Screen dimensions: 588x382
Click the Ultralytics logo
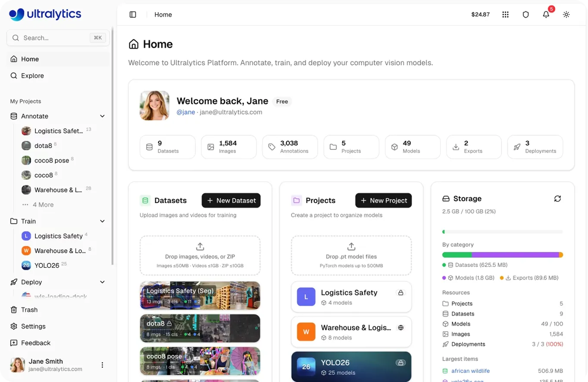click(45, 14)
